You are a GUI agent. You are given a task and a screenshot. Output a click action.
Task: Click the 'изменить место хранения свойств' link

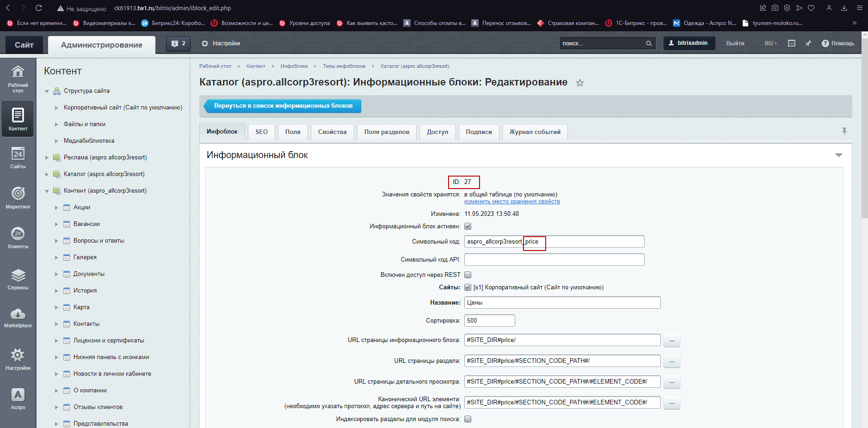[512, 202]
